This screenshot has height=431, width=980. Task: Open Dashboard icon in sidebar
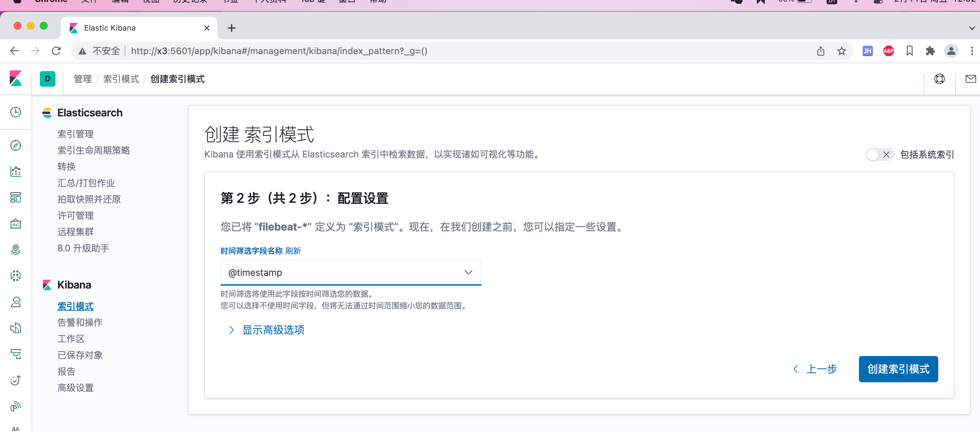pos(16,198)
